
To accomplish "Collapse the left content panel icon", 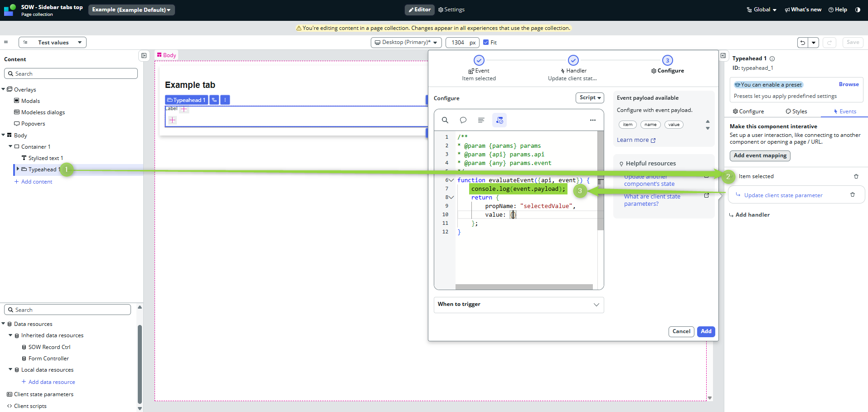I will point(144,55).
